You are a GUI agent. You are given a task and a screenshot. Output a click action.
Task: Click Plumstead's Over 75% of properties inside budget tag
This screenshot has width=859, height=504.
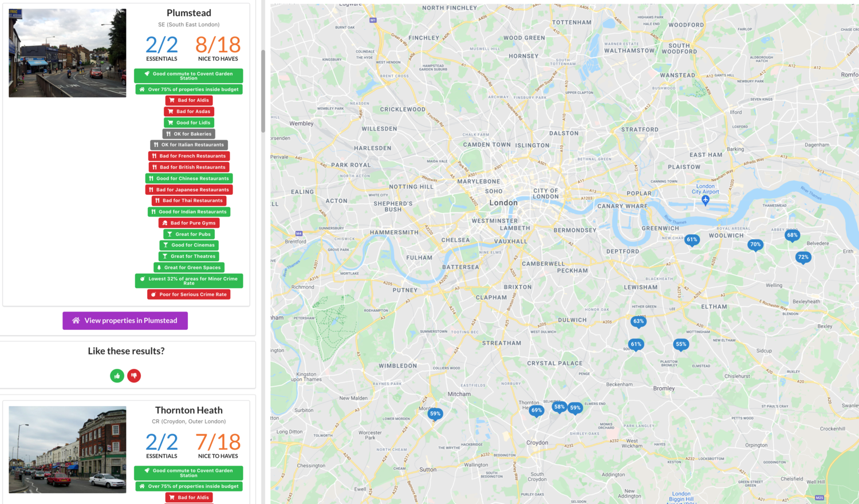pyautogui.click(x=189, y=89)
